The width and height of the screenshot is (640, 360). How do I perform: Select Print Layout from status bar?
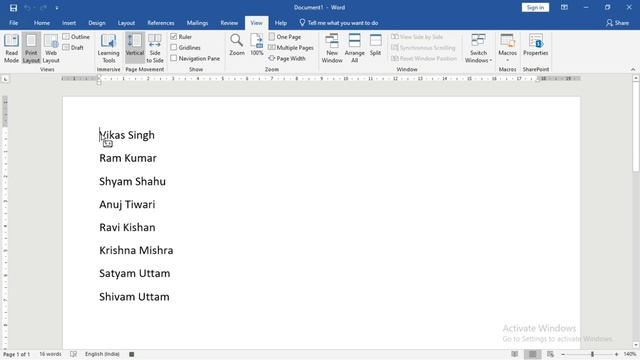(x=532, y=354)
